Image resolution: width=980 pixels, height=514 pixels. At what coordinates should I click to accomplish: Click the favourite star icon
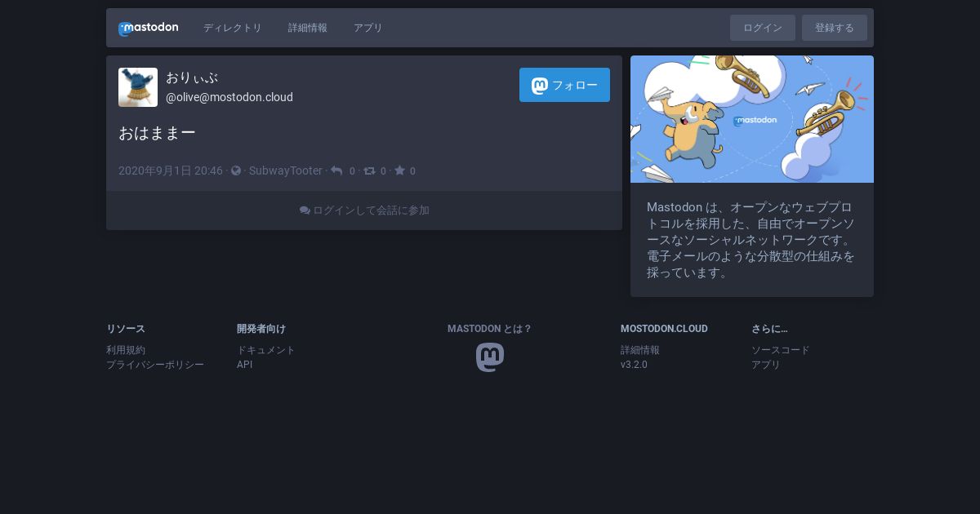pyautogui.click(x=399, y=171)
